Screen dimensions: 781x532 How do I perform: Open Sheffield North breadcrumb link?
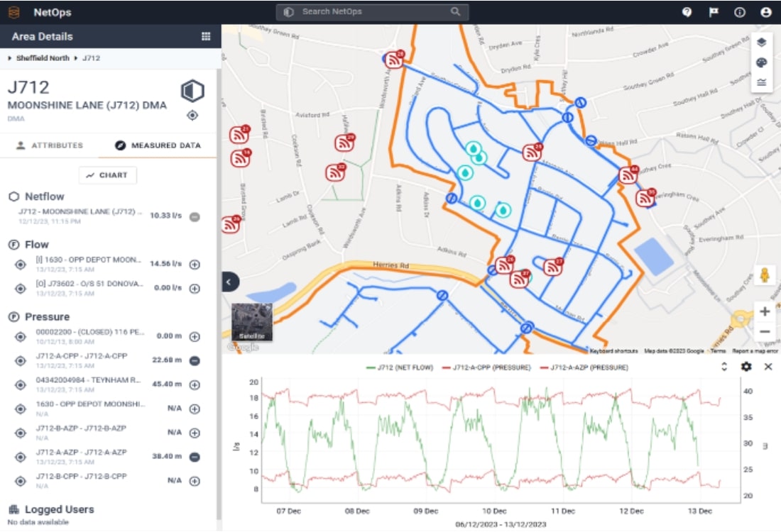43,58
